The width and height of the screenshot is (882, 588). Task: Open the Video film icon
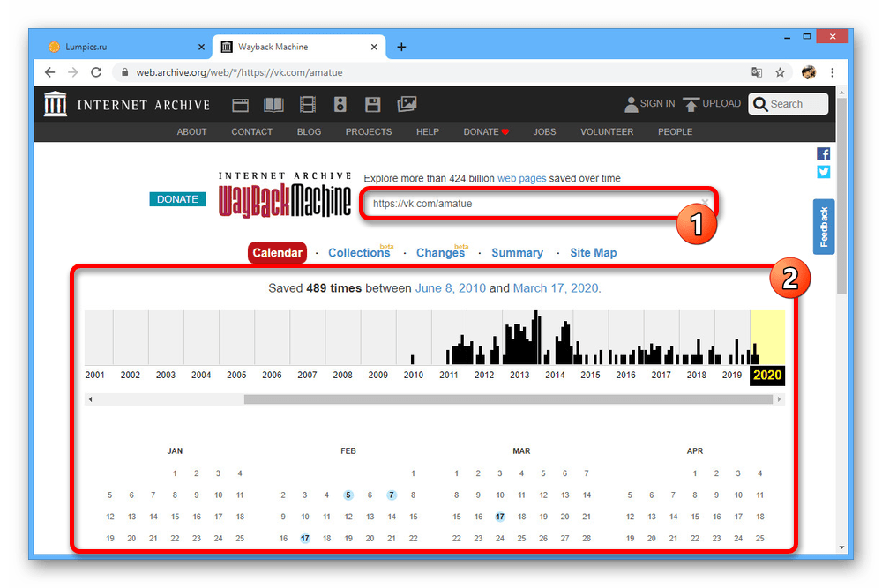point(308,105)
